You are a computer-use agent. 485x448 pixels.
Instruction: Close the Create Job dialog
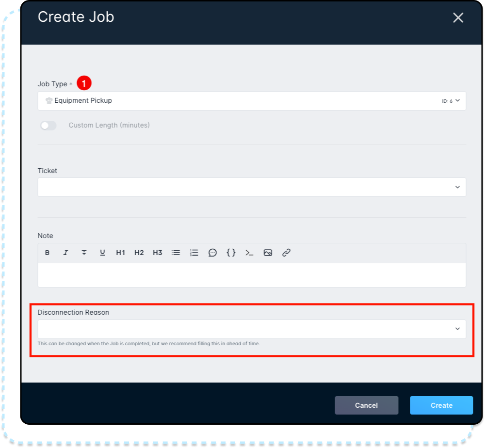click(458, 17)
